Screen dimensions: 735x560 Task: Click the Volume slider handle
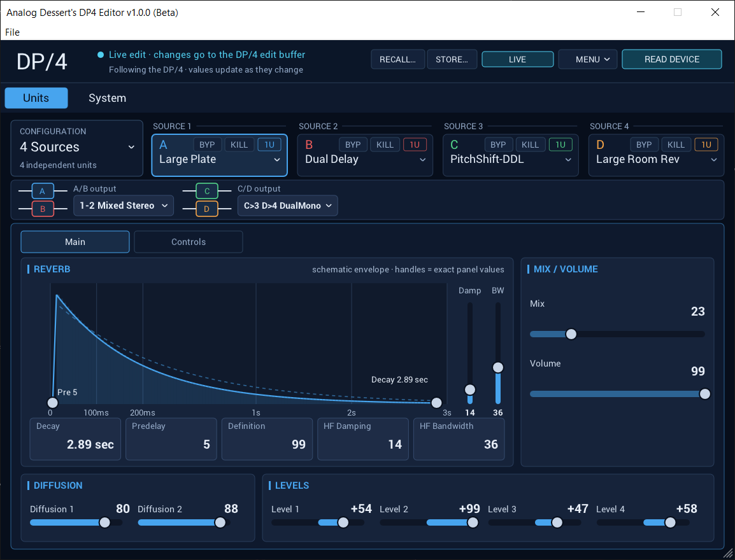click(704, 395)
